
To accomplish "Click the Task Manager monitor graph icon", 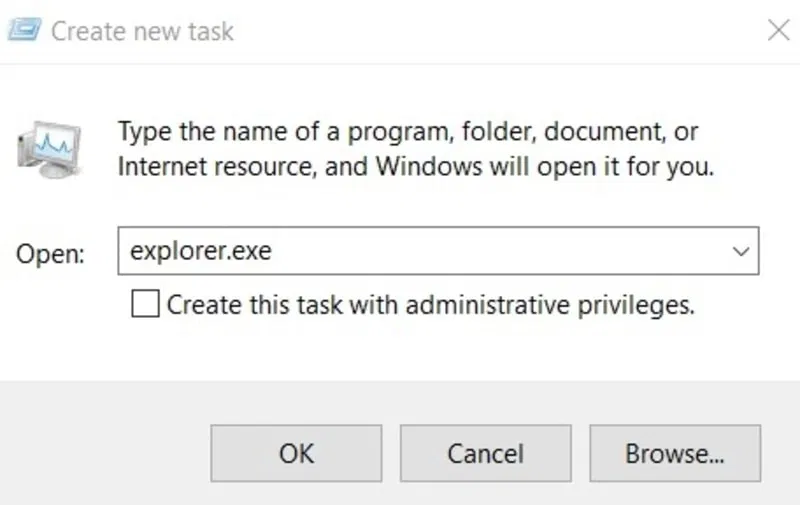I will [49, 149].
